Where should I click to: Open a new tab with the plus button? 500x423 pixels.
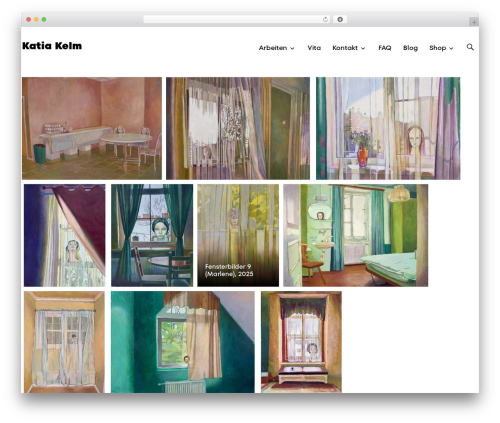click(474, 22)
